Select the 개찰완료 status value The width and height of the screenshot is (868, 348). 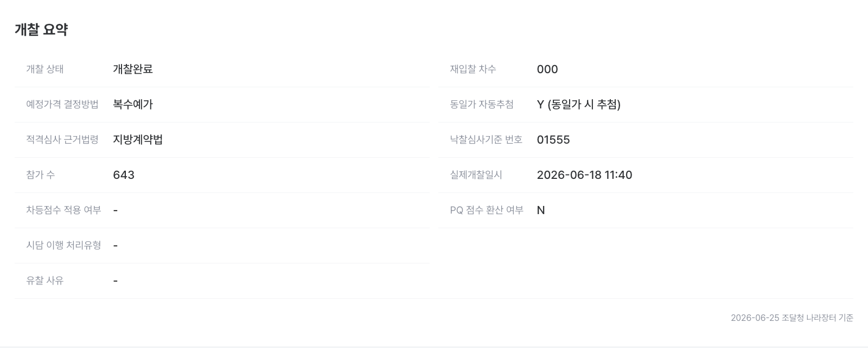click(x=133, y=69)
